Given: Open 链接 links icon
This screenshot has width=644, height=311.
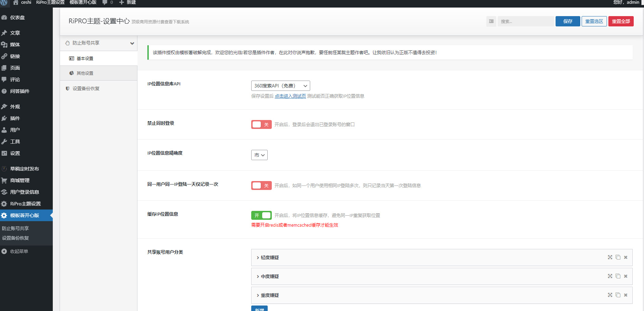Looking at the screenshot, I should click(4, 56).
